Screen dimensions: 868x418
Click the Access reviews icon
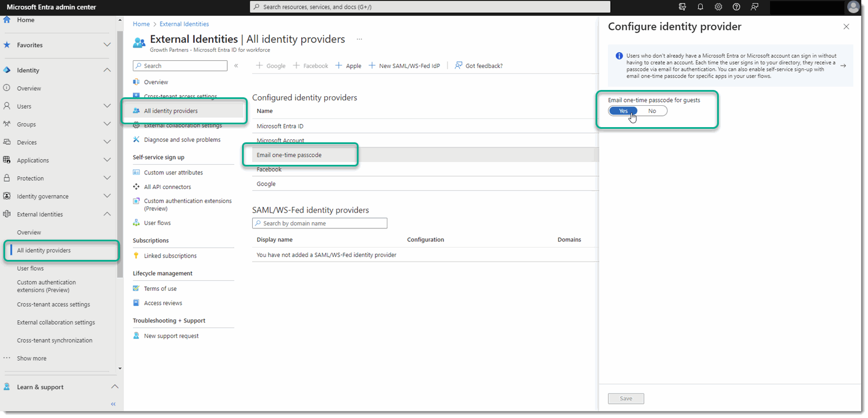coord(136,303)
